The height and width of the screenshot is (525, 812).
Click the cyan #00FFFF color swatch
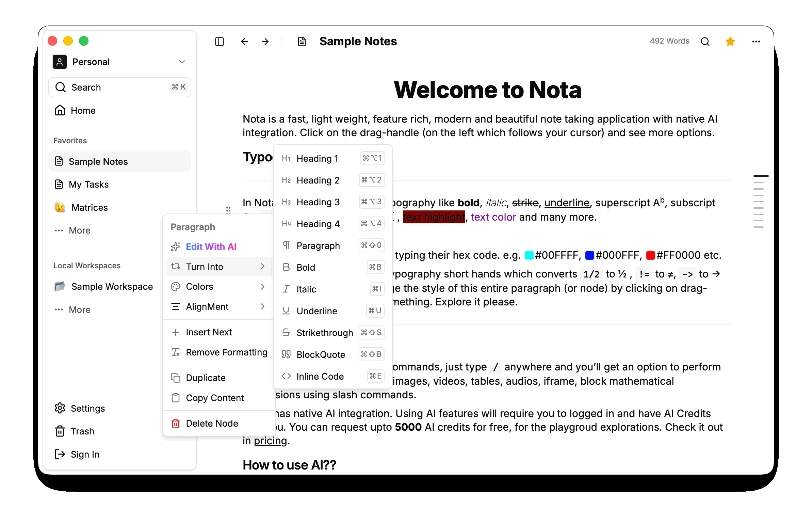(x=529, y=255)
